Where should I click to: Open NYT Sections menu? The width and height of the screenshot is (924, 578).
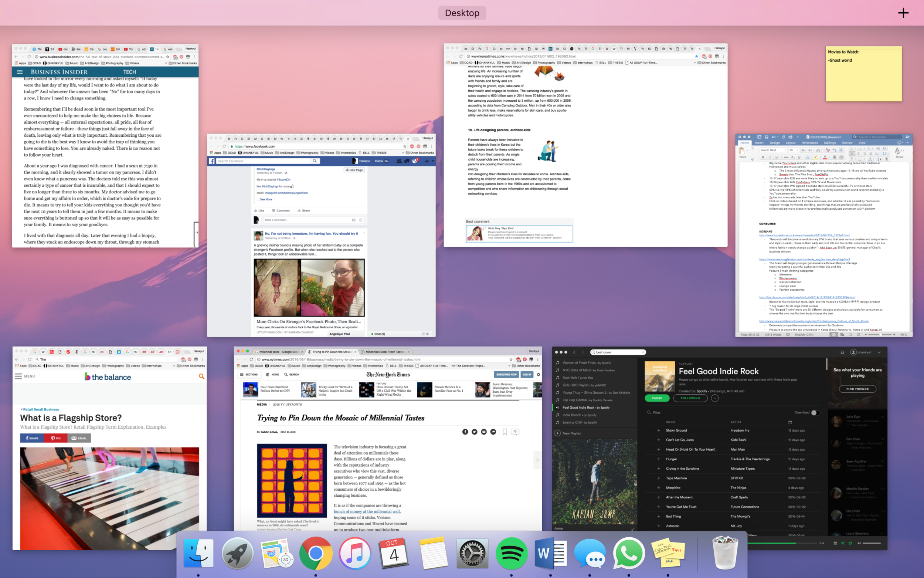pos(249,375)
